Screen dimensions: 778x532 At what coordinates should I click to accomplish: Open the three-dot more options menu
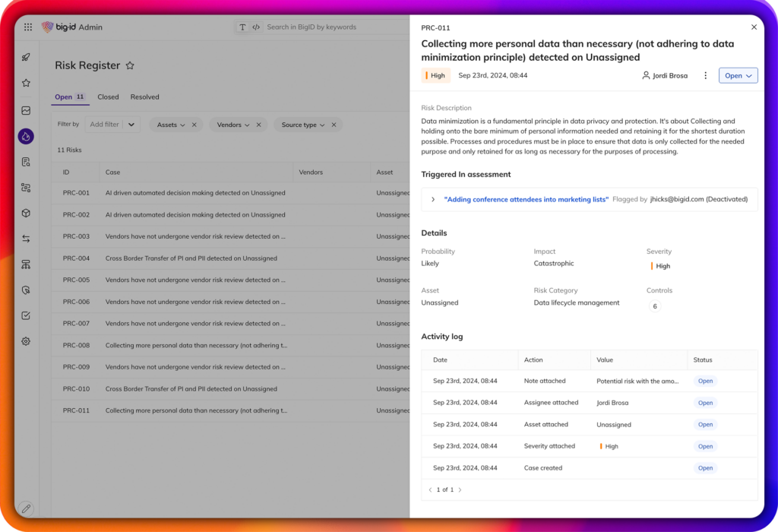[x=705, y=76]
